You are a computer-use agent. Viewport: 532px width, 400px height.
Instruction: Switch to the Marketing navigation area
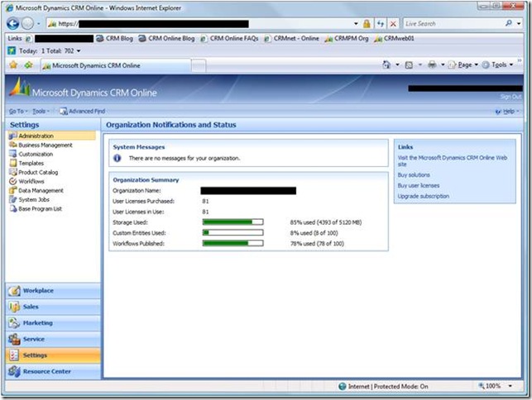(x=37, y=322)
